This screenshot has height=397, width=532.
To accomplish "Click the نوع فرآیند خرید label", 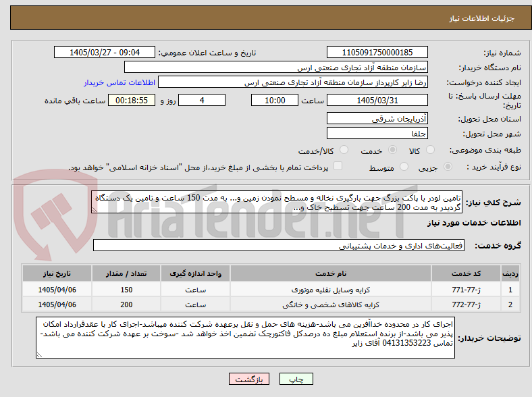I will pyautogui.click(x=494, y=167).
